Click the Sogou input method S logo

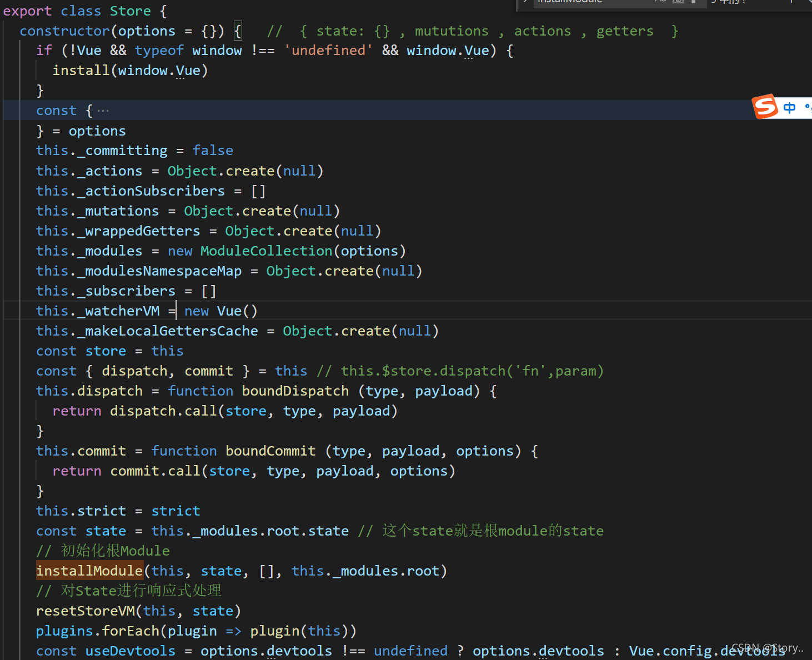click(x=765, y=107)
